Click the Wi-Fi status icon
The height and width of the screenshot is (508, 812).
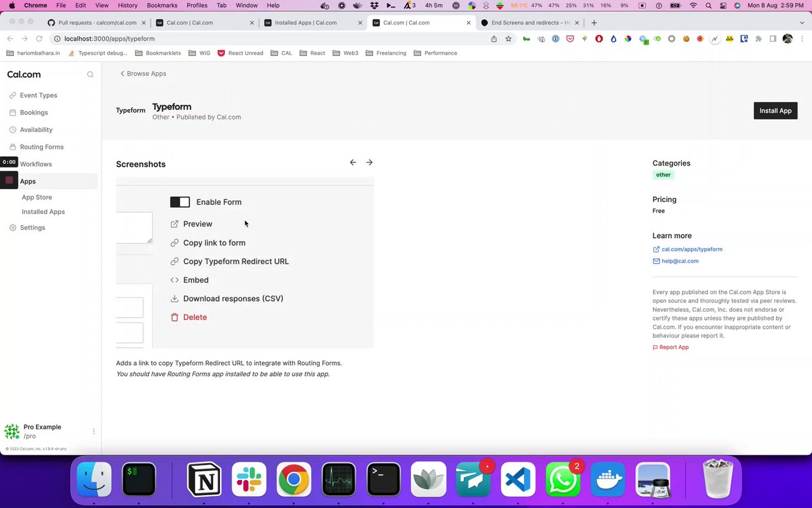693,5
